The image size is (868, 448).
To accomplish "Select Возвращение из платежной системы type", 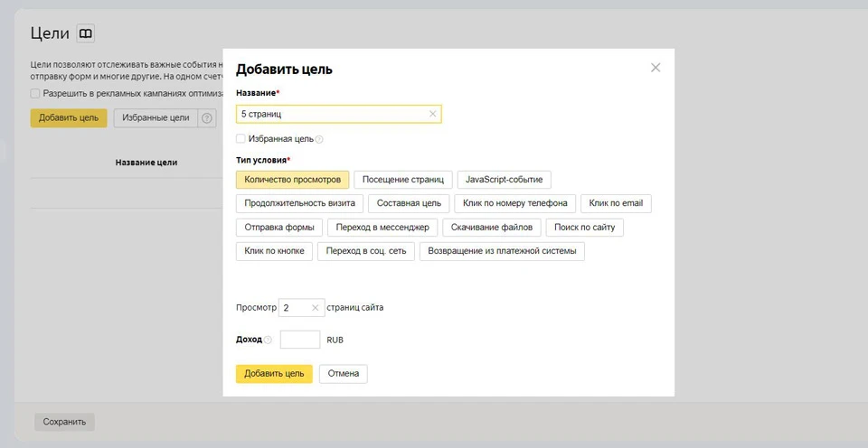I will 502,251.
